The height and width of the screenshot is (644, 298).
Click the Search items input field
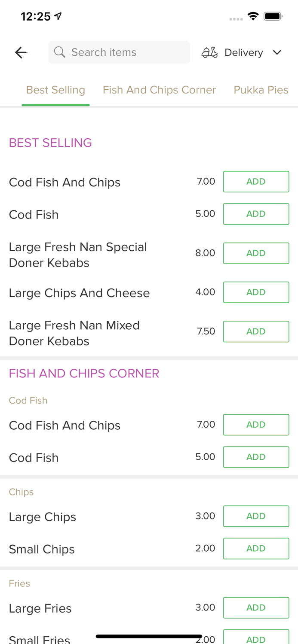(119, 52)
